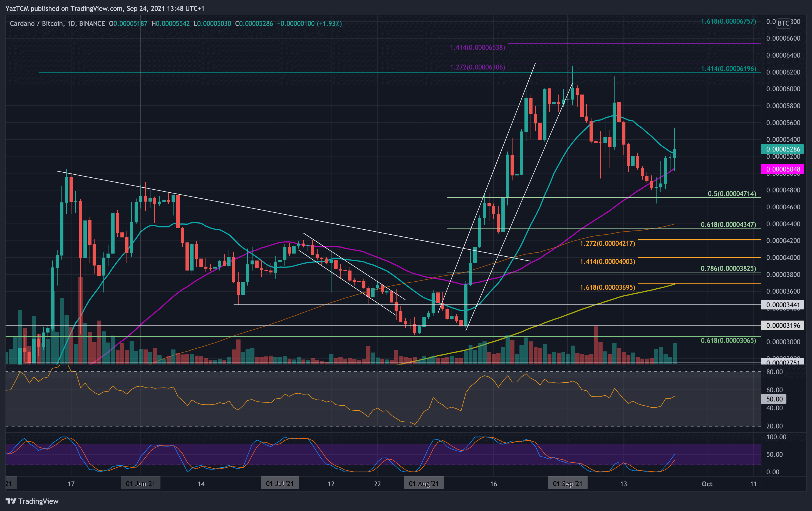Click the RSI 50.00 midline label
The width and height of the screenshot is (812, 511).
tap(774, 399)
